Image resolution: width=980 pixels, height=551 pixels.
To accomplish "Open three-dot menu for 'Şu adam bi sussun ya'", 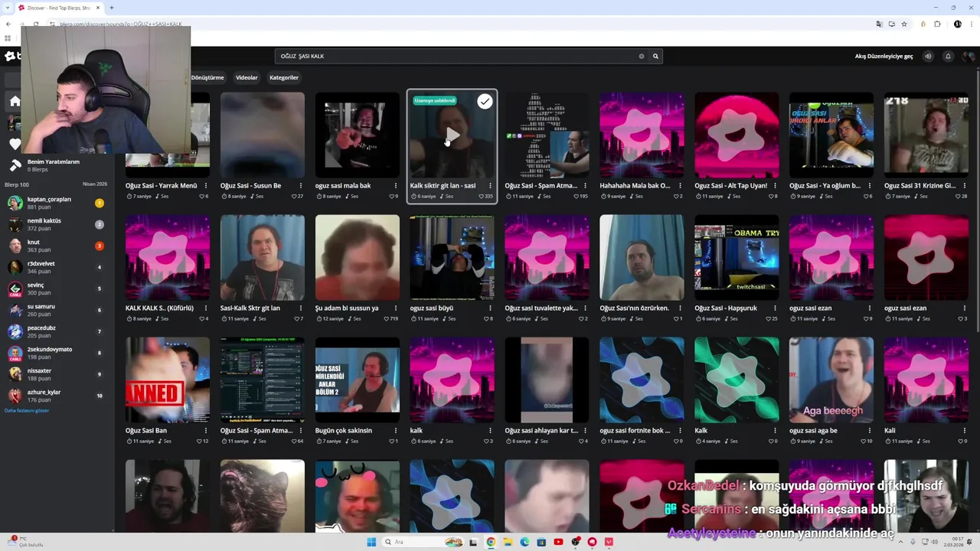I will click(x=395, y=308).
